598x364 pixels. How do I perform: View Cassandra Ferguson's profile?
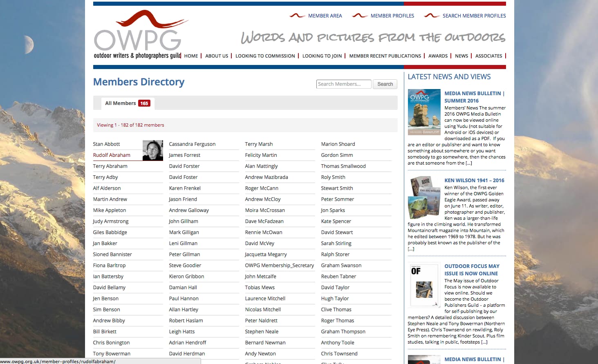[x=192, y=144]
